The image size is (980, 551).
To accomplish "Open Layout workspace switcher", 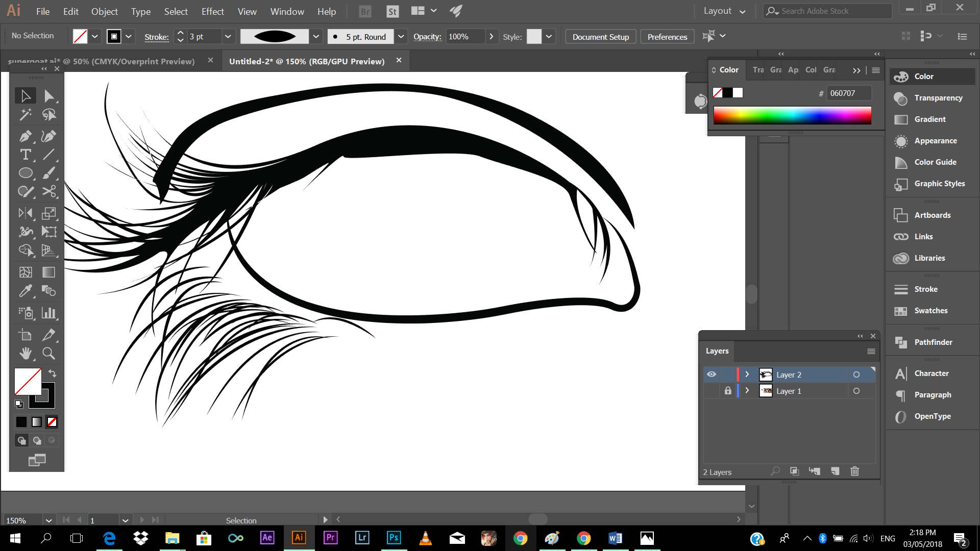I will pyautogui.click(x=724, y=11).
